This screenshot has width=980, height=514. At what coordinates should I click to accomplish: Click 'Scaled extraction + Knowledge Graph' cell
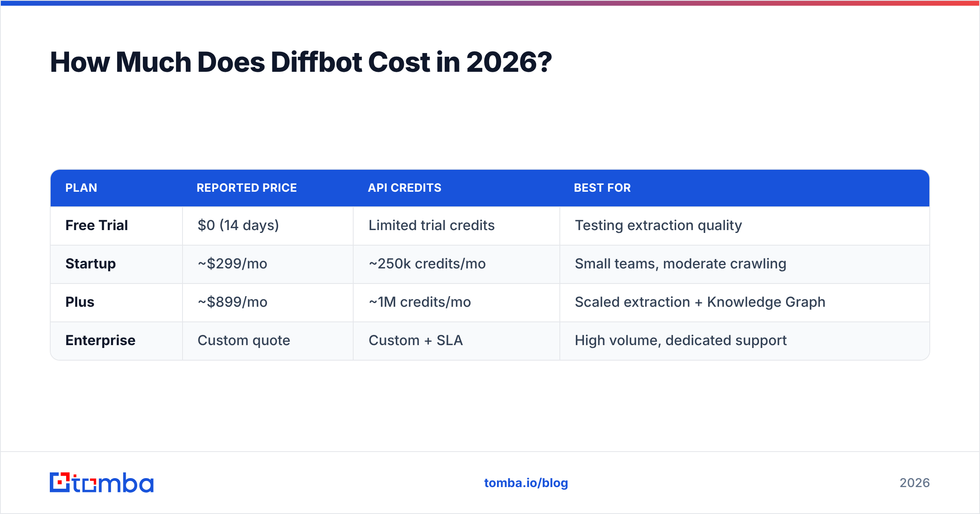745,302
